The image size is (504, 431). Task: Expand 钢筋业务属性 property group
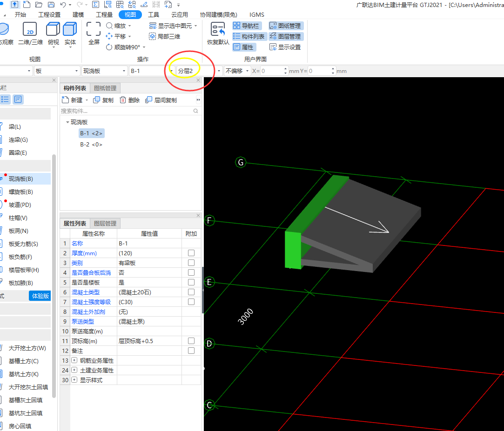(x=74, y=360)
